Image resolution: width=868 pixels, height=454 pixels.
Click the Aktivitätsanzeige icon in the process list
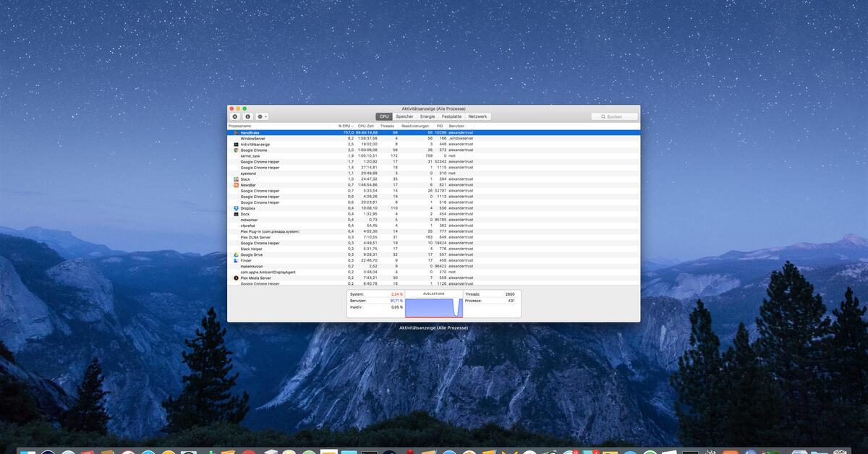[x=236, y=144]
